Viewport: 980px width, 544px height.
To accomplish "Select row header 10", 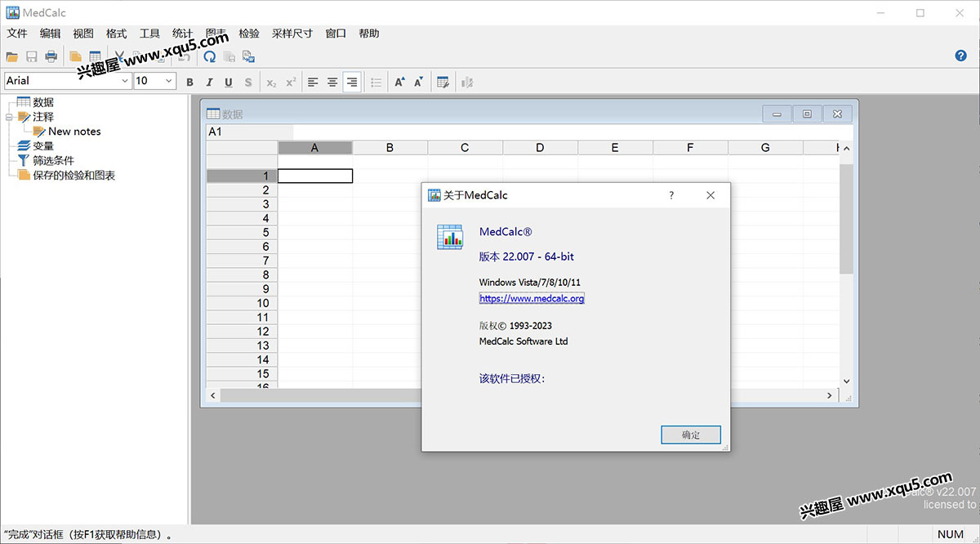I will tap(242, 303).
